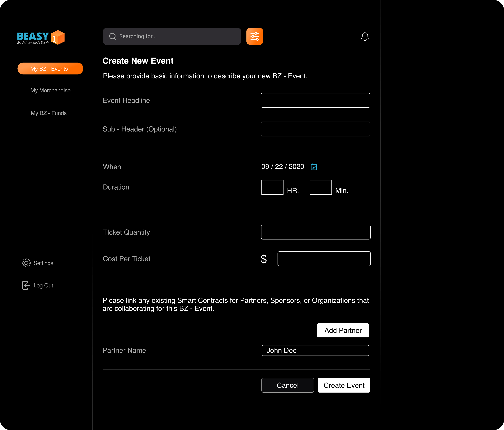Viewport: 504px width, 430px height.
Task: Focus the Searching for field
Action: point(172,36)
